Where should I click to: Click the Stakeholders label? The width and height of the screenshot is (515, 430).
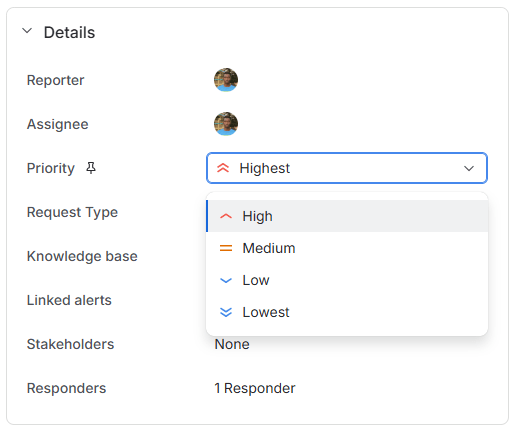coord(70,344)
